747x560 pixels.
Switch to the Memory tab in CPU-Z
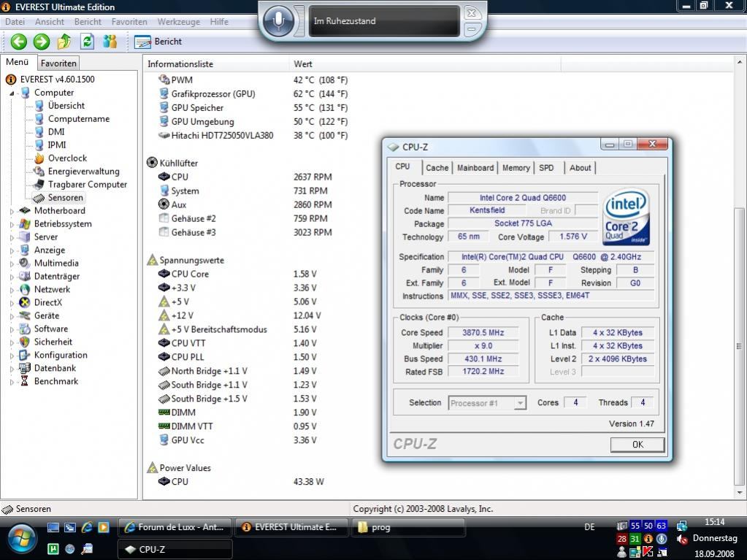(x=516, y=168)
